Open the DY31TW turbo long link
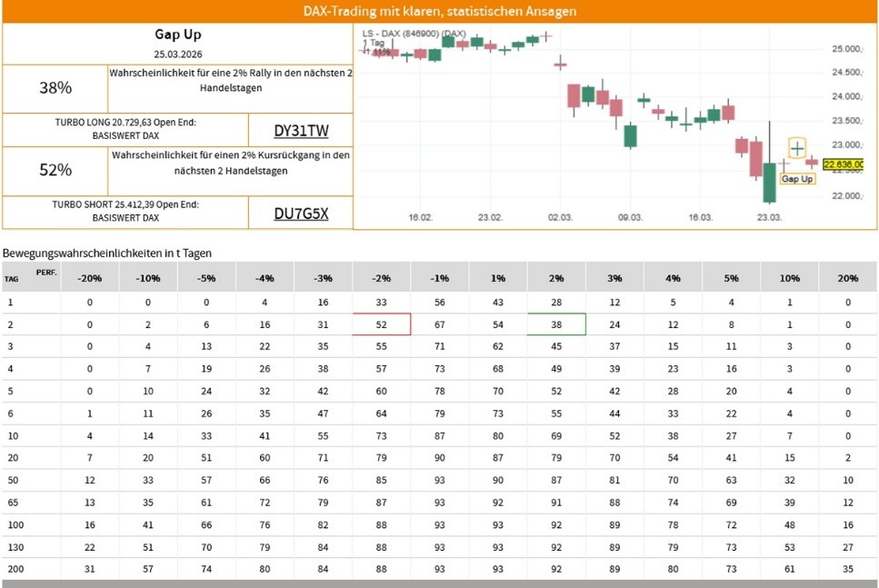 coord(301,130)
